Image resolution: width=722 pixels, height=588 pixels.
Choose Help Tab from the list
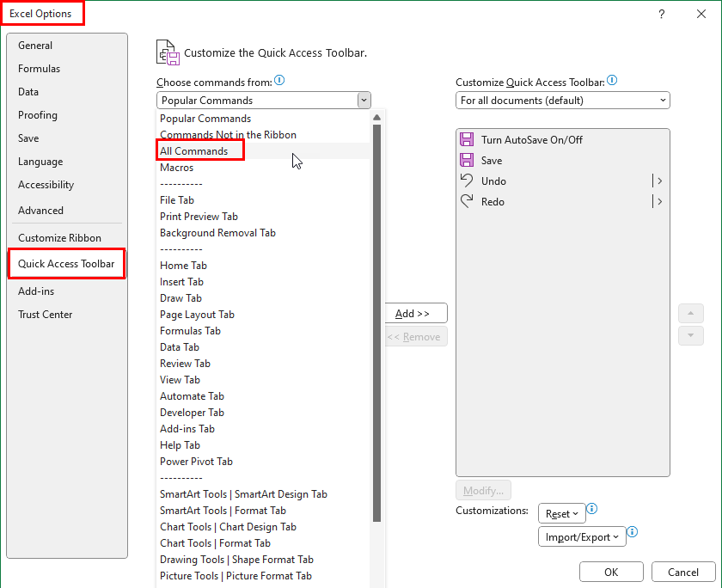click(263, 445)
